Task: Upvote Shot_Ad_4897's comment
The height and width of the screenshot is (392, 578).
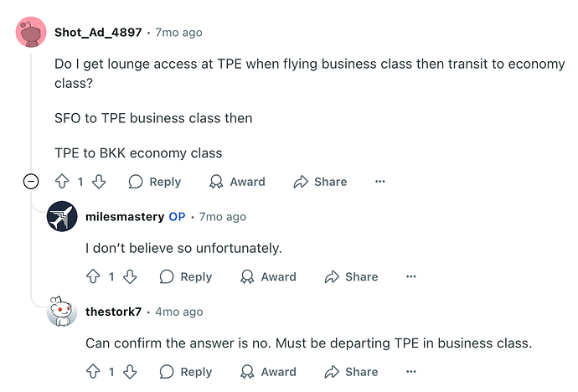Action: [x=62, y=182]
